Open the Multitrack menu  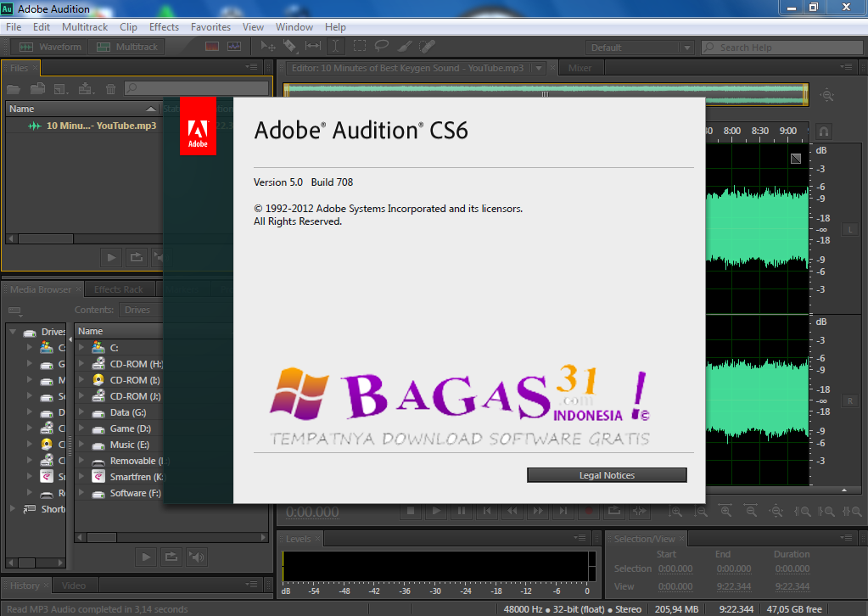pos(85,26)
